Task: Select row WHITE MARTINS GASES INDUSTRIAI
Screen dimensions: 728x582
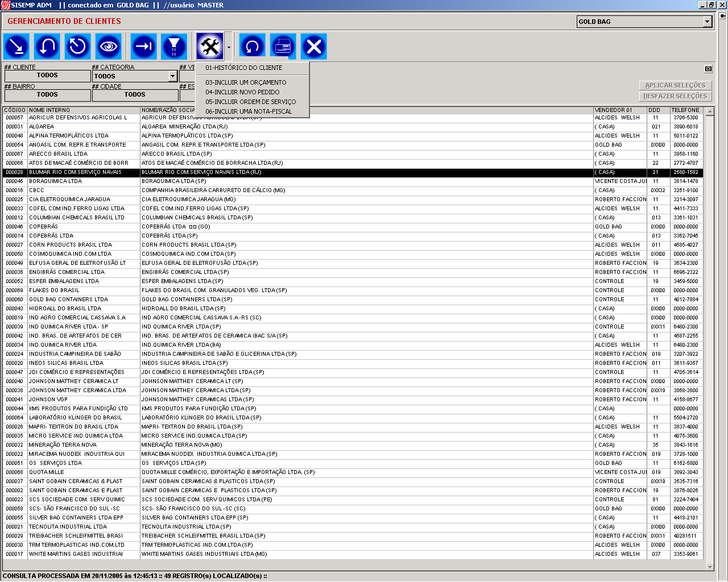Action: click(84, 554)
